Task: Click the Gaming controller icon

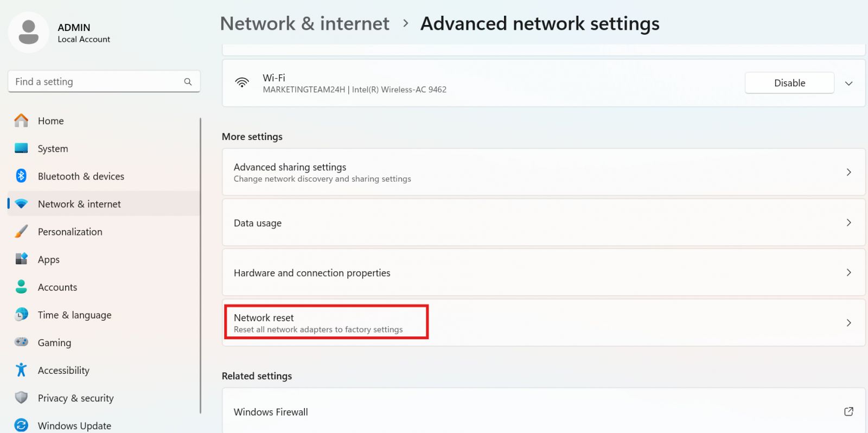Action: (21, 342)
